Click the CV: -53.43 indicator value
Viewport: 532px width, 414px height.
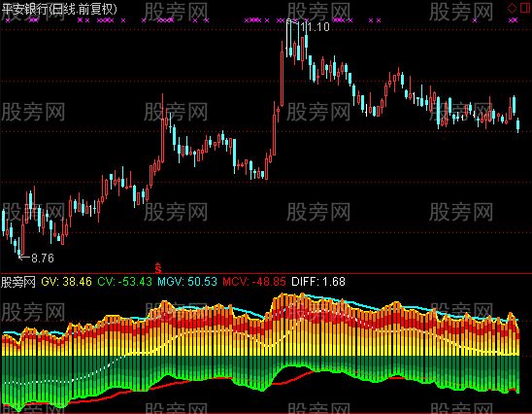[x=124, y=282]
